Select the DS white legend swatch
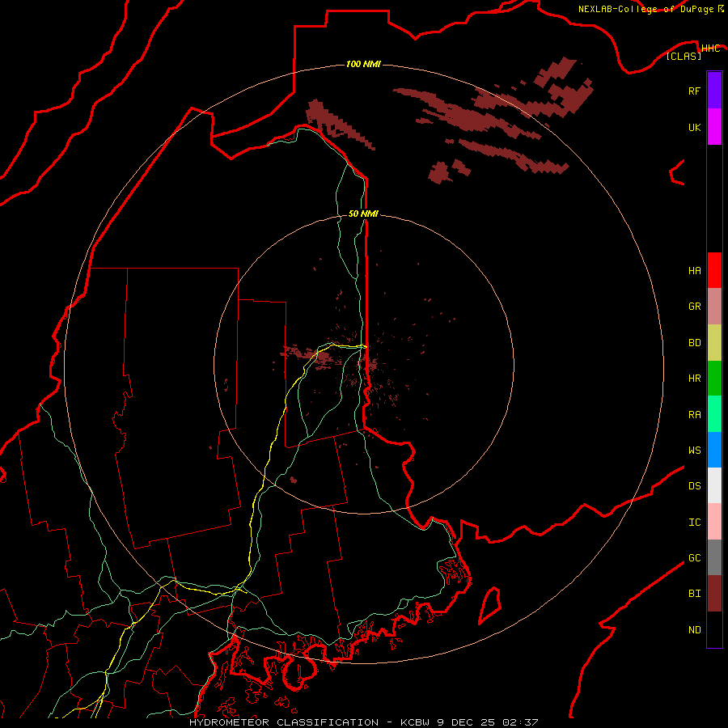This screenshot has width=728, height=728. point(714,485)
